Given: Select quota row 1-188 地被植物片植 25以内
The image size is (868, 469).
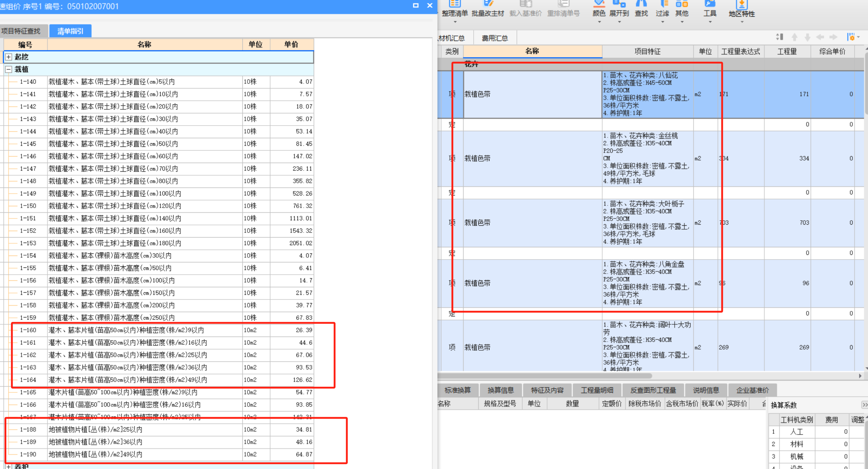Looking at the screenshot, I should tap(158, 429).
